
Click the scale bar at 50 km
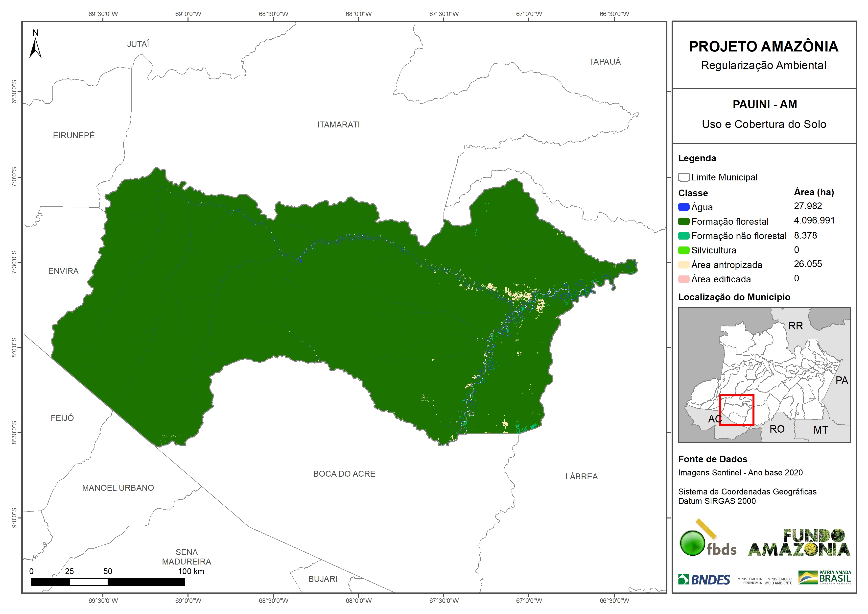[x=108, y=582]
